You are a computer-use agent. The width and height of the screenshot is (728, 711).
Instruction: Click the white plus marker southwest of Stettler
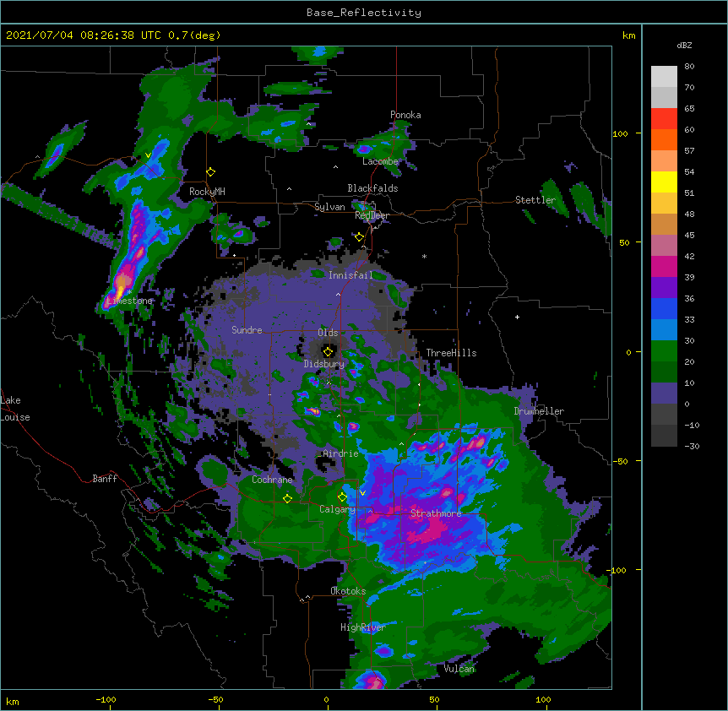pos(517,317)
